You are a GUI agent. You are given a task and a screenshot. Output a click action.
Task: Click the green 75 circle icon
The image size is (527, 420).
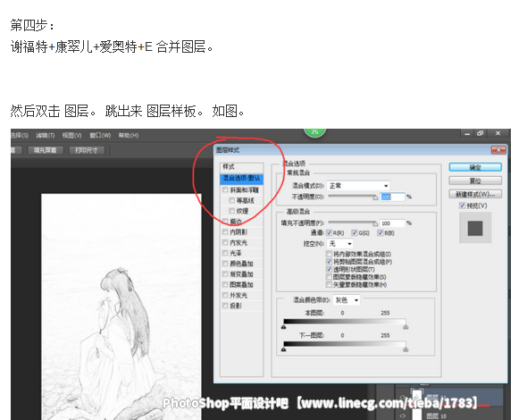(x=314, y=132)
